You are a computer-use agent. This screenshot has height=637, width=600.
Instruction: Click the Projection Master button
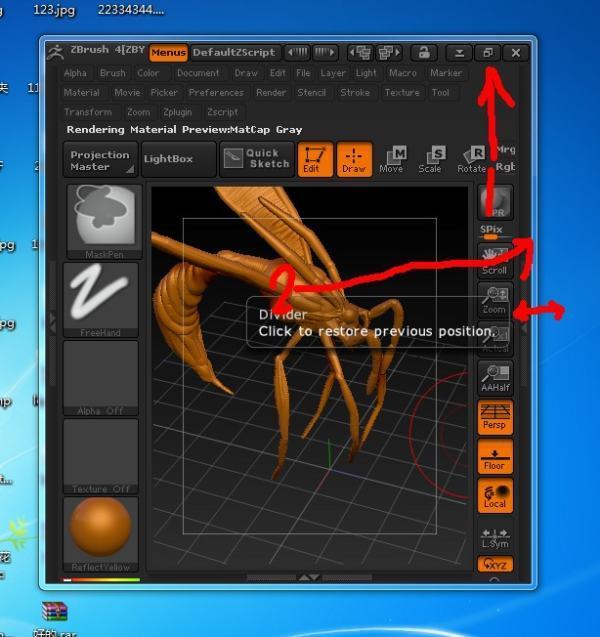[x=100, y=160]
